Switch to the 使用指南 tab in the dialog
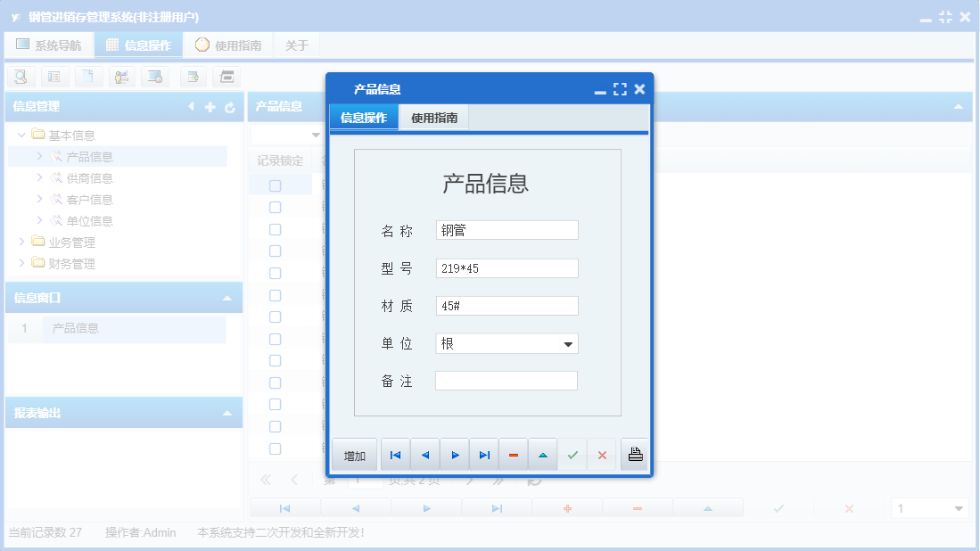The image size is (980, 551). pyautogui.click(x=436, y=116)
